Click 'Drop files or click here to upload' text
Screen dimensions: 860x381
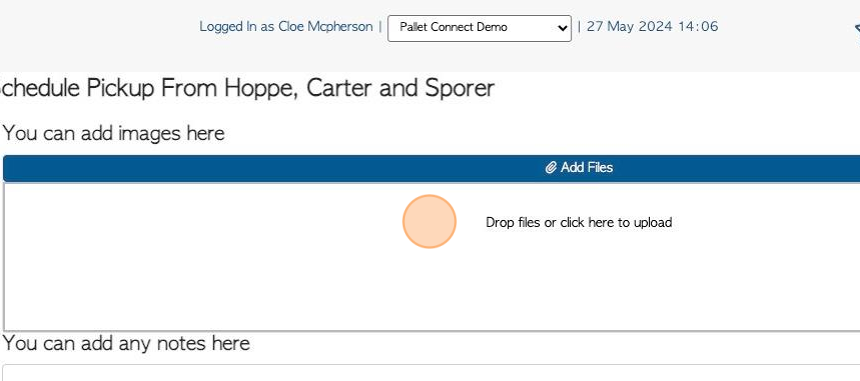pos(579,223)
